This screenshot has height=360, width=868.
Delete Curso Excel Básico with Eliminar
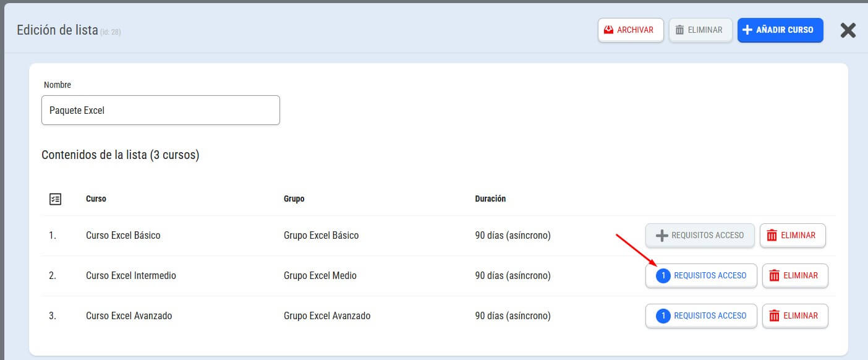coord(793,236)
